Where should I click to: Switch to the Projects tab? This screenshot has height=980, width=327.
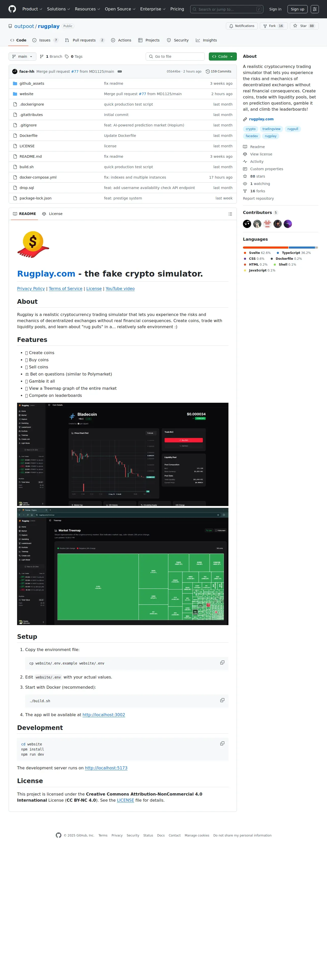coord(149,40)
